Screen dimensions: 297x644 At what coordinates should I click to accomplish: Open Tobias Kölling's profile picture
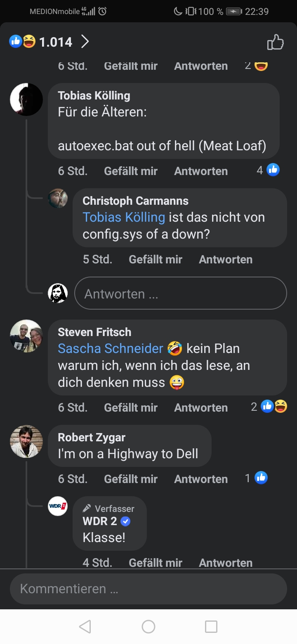pos(26,99)
